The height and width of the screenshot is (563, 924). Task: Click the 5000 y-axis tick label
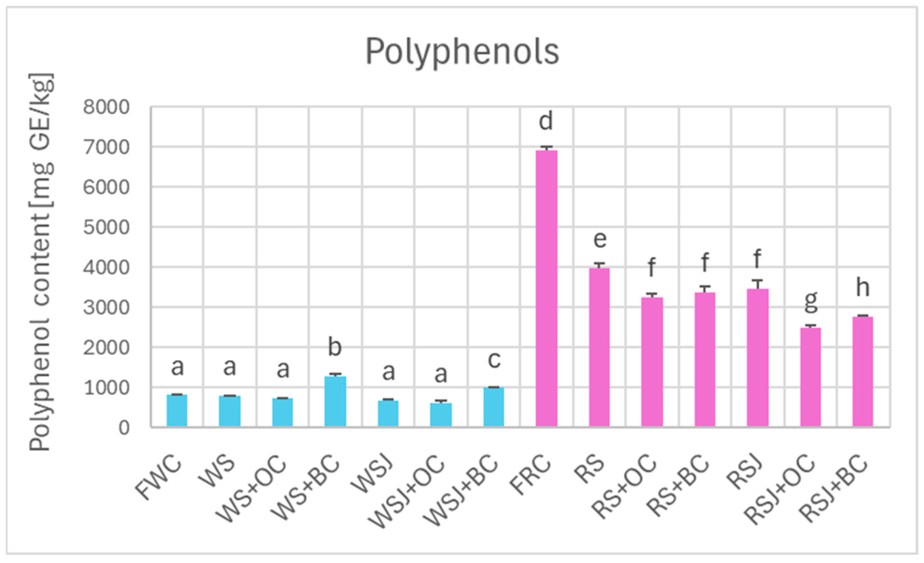click(106, 228)
